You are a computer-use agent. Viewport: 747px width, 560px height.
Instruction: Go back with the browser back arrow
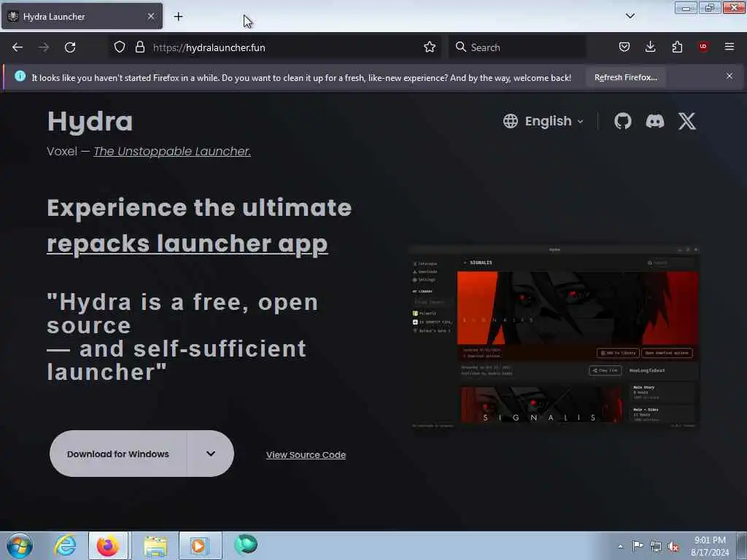pos(18,47)
